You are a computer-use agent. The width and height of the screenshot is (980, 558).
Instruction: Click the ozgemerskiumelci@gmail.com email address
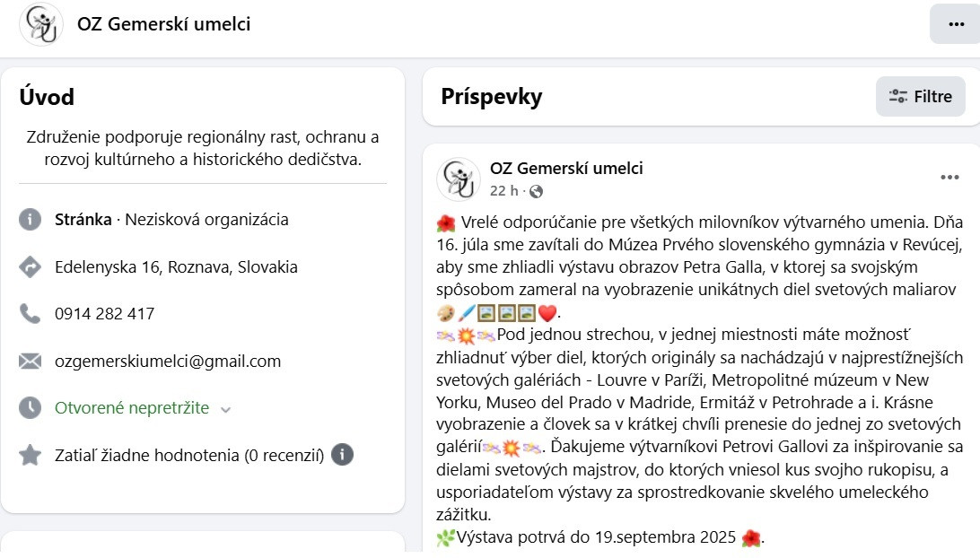(x=168, y=362)
